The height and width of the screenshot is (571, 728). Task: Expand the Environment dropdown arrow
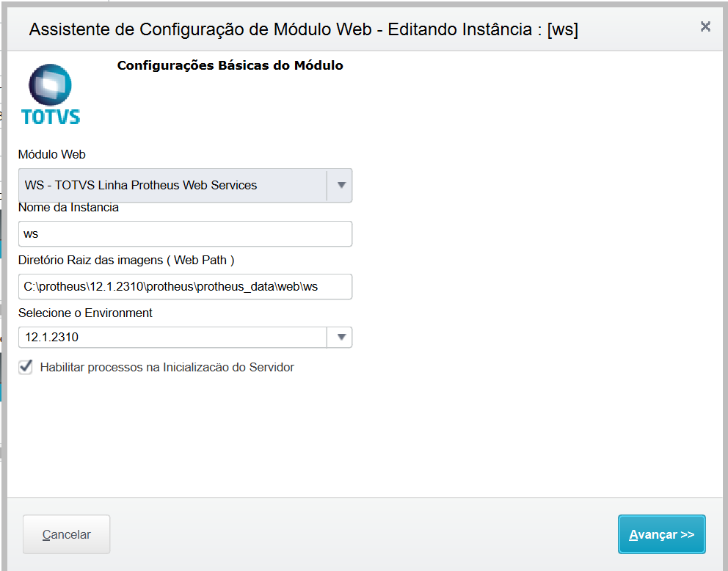341,337
